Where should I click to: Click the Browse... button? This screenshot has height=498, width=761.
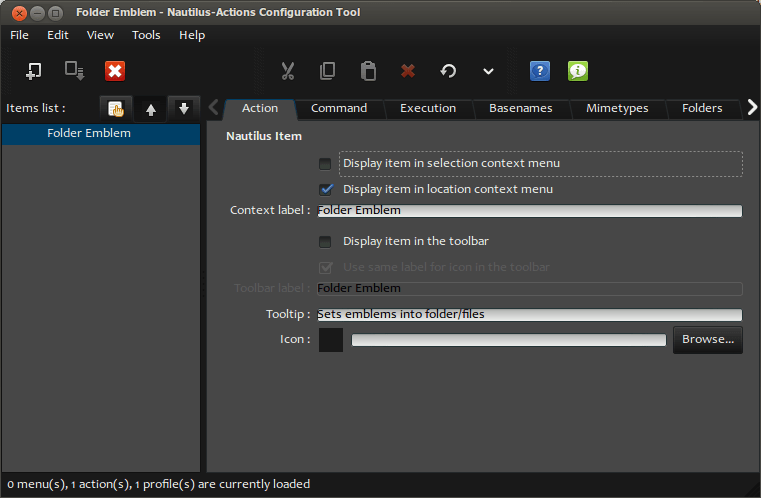[x=708, y=340]
